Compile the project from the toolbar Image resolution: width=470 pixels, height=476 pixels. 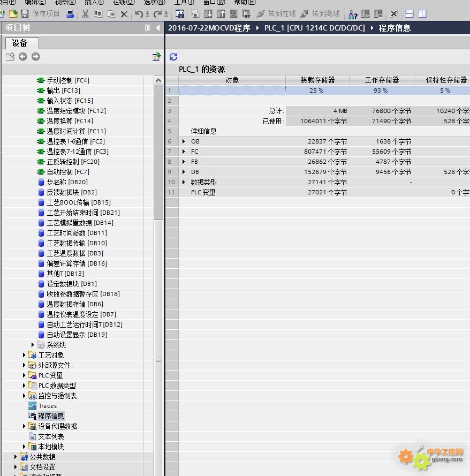[195, 14]
